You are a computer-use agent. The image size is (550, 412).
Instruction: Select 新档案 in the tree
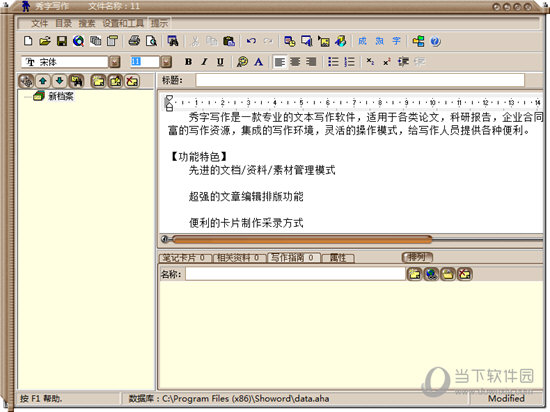click(61, 96)
